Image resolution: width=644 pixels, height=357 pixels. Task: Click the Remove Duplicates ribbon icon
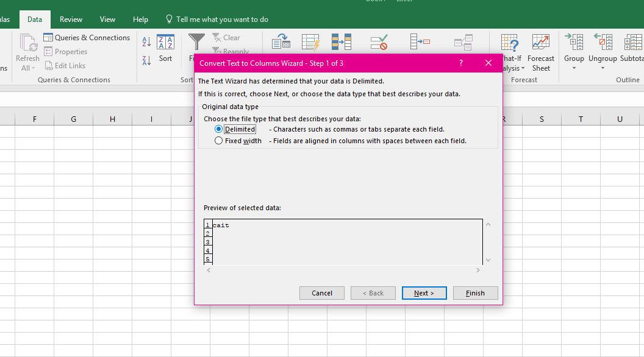click(342, 42)
